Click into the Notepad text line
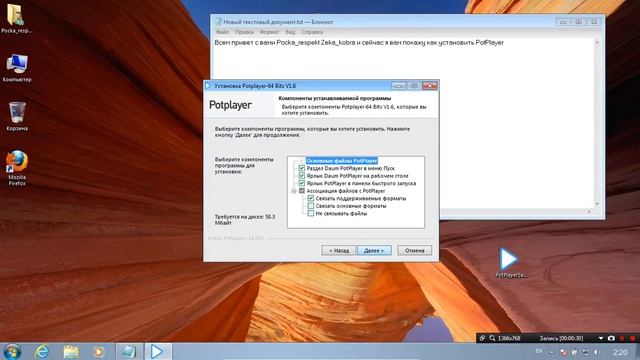Viewport: 640px width, 360px height. pyautogui.click(x=359, y=42)
